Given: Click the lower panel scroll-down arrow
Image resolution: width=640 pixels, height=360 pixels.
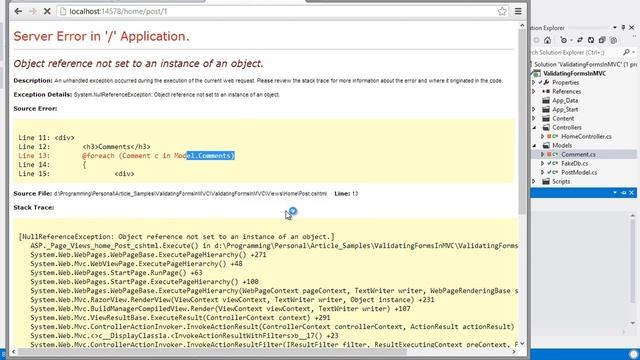Looking at the screenshot, I should coord(632,323).
